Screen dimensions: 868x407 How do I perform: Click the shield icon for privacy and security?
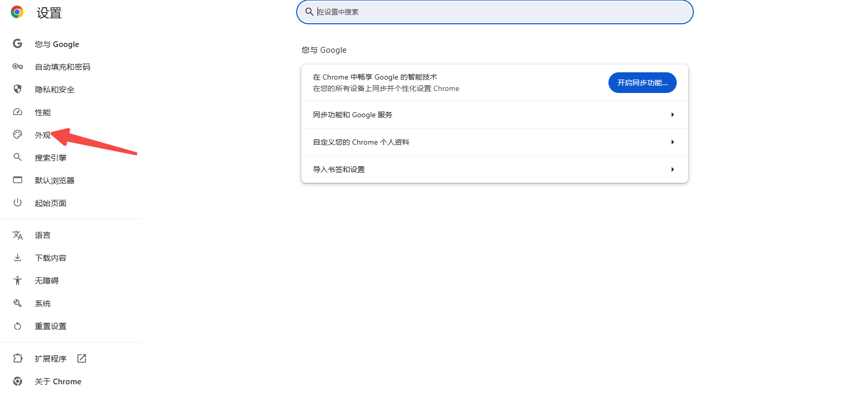pos(18,89)
